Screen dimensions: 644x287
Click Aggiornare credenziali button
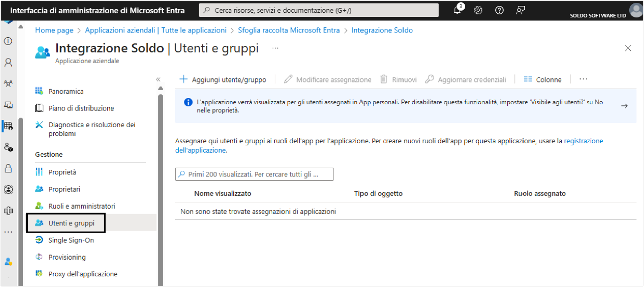(466, 80)
